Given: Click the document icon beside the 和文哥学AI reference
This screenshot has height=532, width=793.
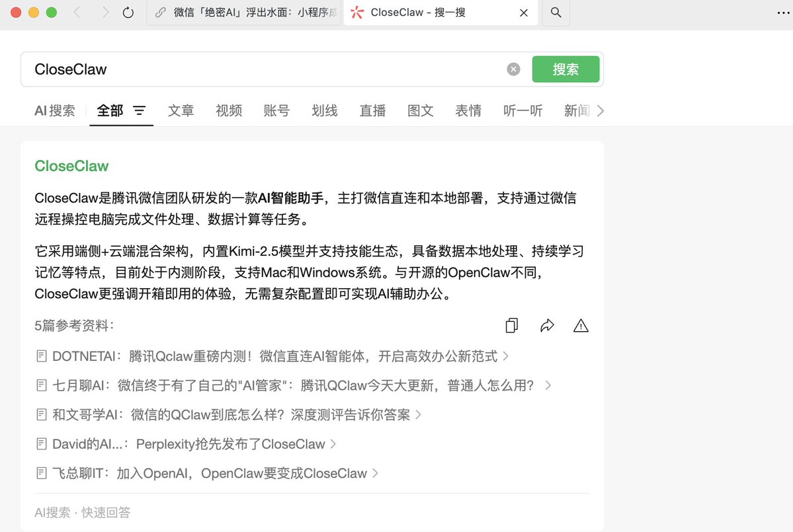Looking at the screenshot, I should [42, 415].
